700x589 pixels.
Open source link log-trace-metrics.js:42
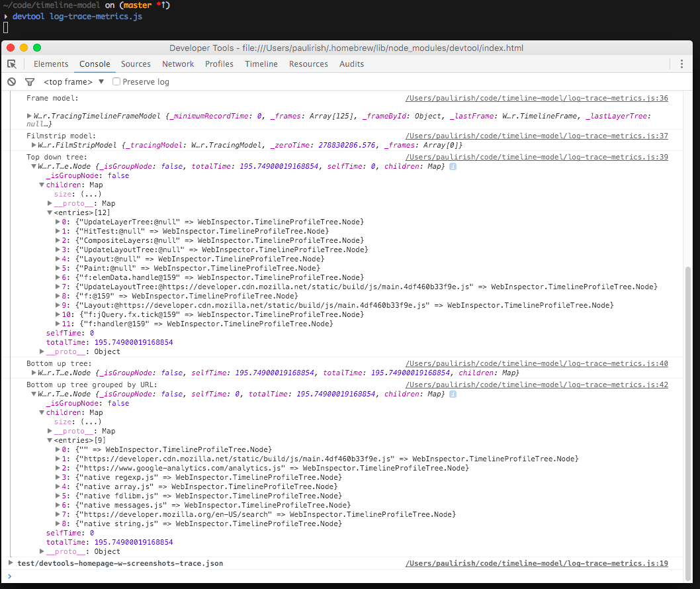coord(537,385)
